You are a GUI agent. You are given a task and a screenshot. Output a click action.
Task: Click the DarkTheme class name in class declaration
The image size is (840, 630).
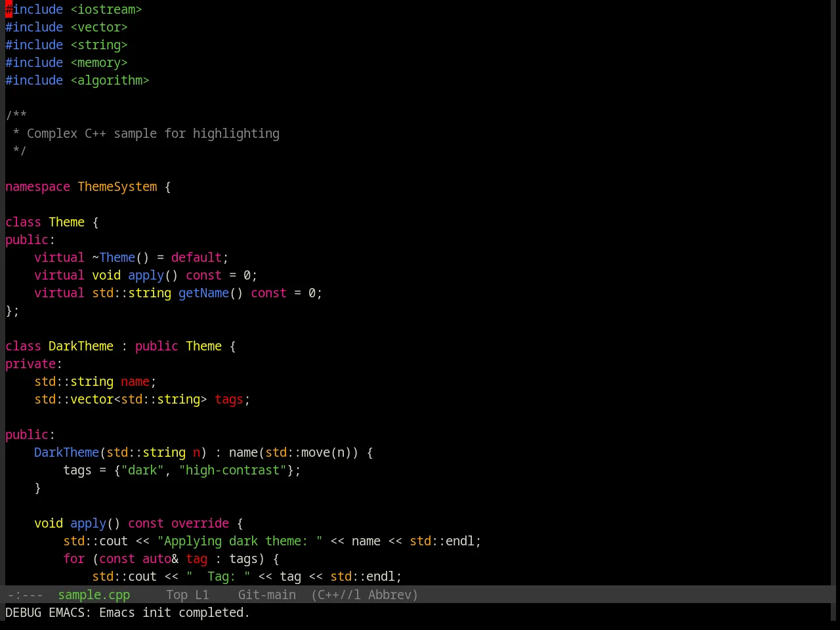(81, 346)
